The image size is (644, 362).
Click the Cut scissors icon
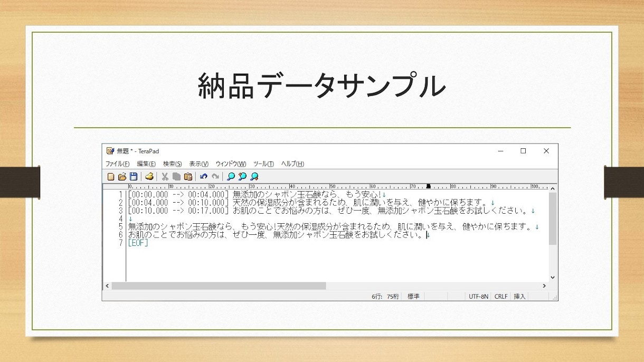(165, 177)
